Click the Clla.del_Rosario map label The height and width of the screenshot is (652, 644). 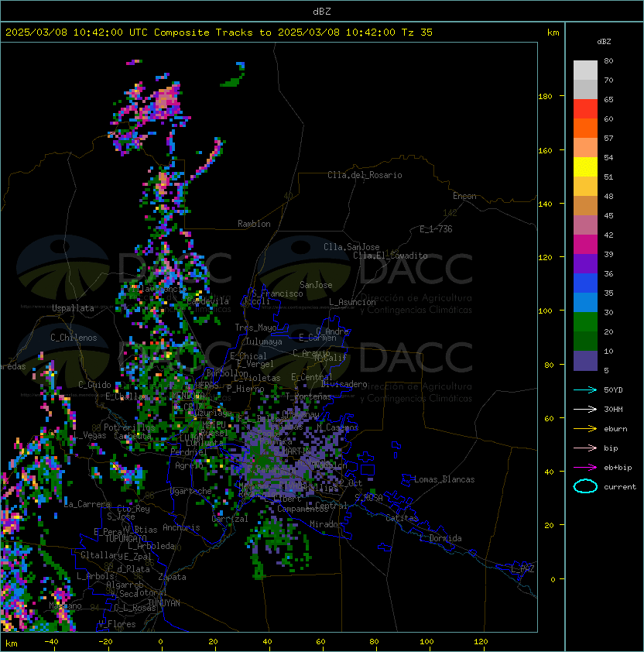click(365, 175)
